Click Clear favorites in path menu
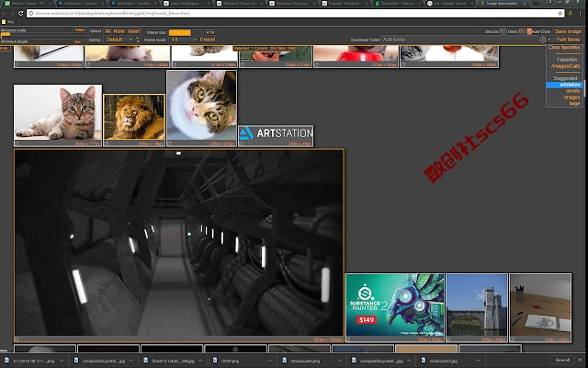The image size is (588, 368). [564, 48]
